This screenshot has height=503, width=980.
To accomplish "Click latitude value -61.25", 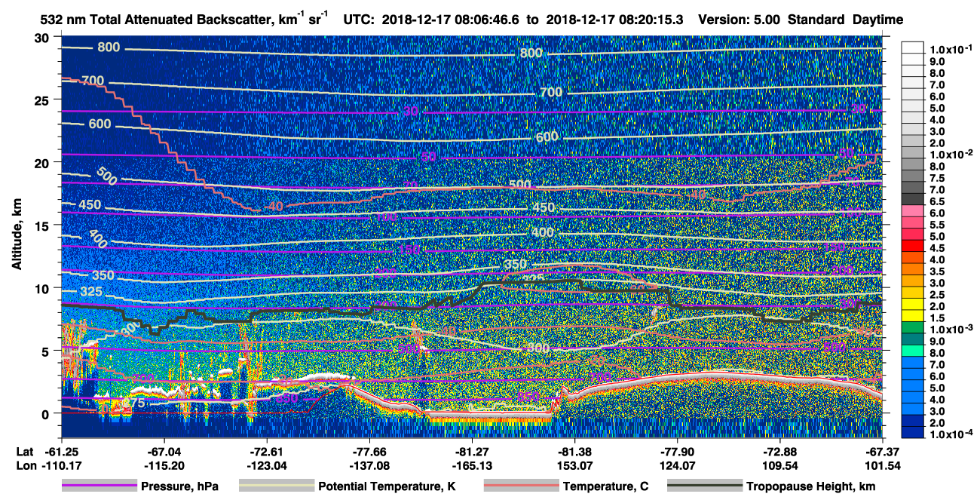I will (x=61, y=451).
